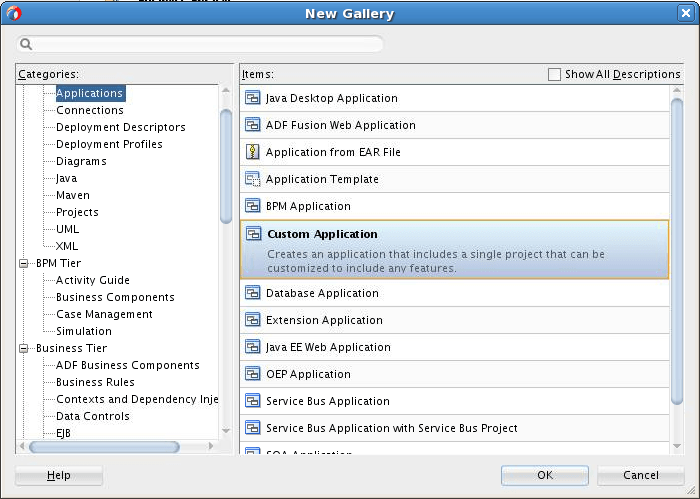The height and width of the screenshot is (499, 700).
Task: Select the Applications category
Action: coord(90,93)
